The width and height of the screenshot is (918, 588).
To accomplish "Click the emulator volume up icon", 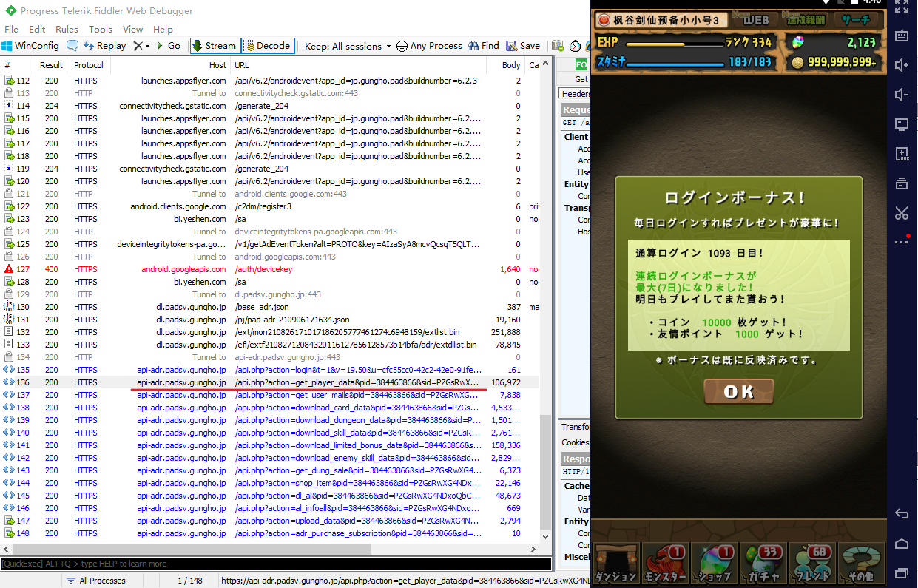I will point(901,65).
